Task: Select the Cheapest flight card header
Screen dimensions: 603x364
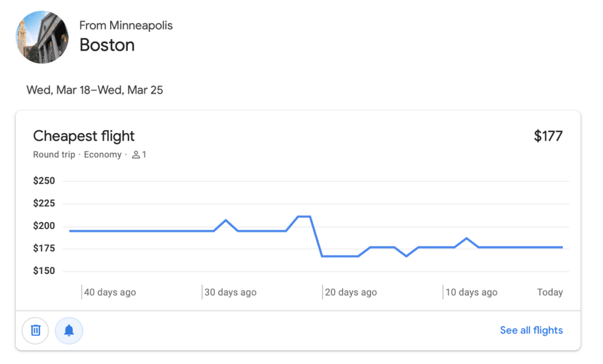Action: [84, 136]
